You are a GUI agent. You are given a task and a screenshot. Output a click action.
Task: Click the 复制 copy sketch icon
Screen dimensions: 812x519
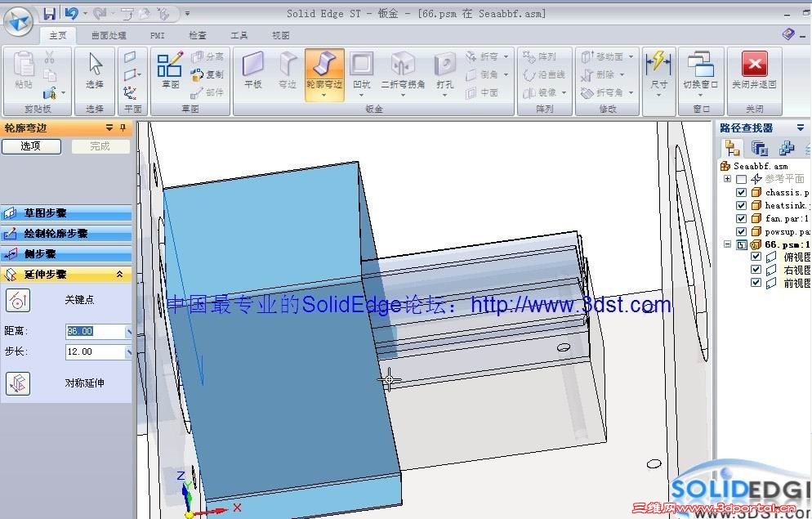click(x=207, y=74)
